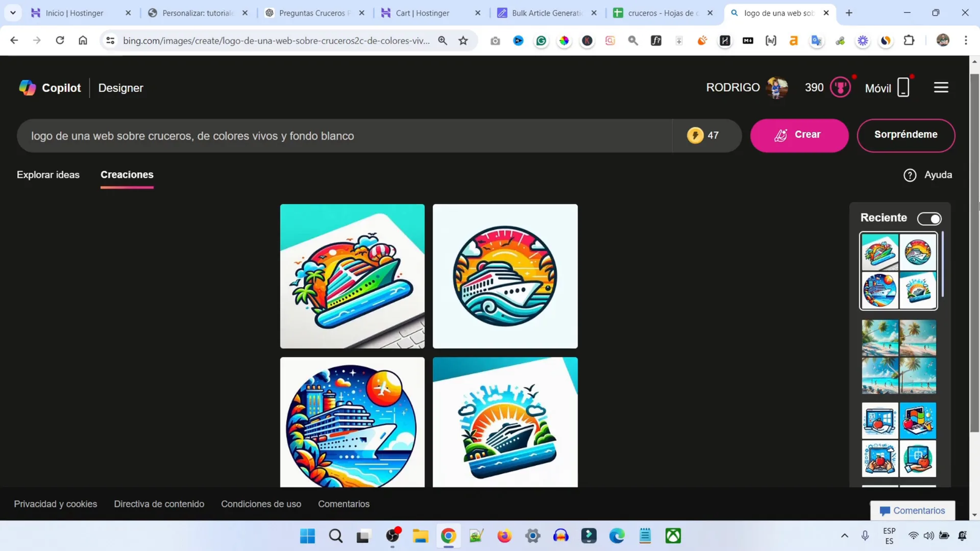The image size is (980, 551).
Task: Select the sunset cruise circle logo thumbnail
Action: (x=505, y=276)
